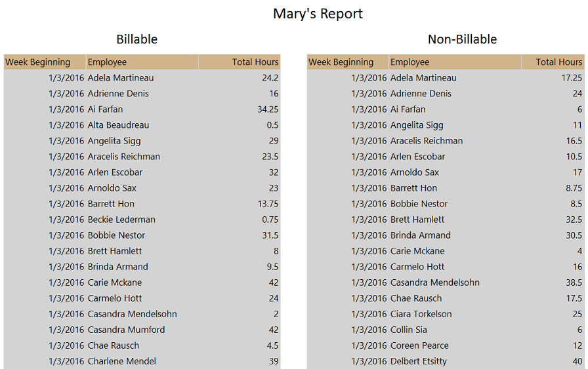
Task: Select the 38.5 hours cell for Casandra Mendelsohn
Action: [x=574, y=282]
